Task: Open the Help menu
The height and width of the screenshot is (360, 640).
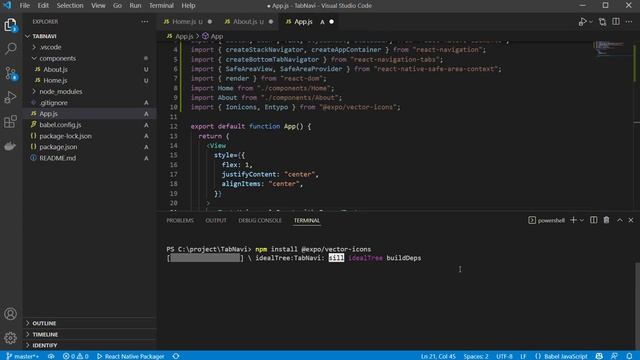Action: coord(188,5)
